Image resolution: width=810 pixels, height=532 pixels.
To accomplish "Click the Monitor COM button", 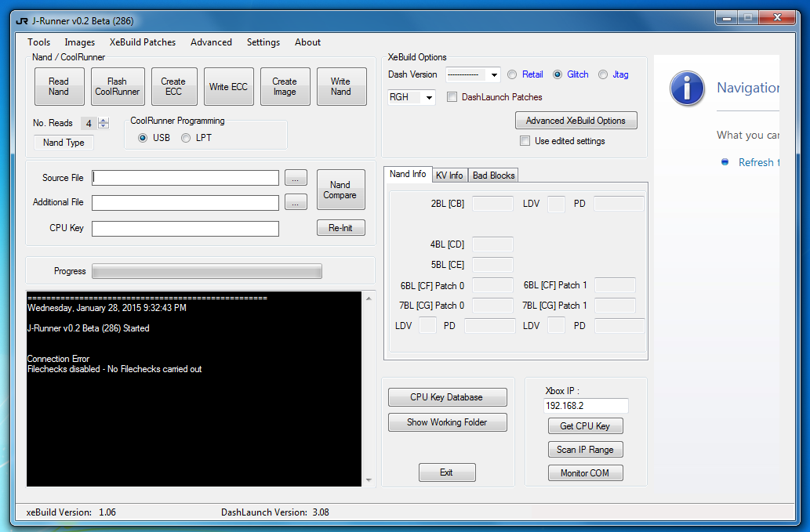I will [585, 472].
